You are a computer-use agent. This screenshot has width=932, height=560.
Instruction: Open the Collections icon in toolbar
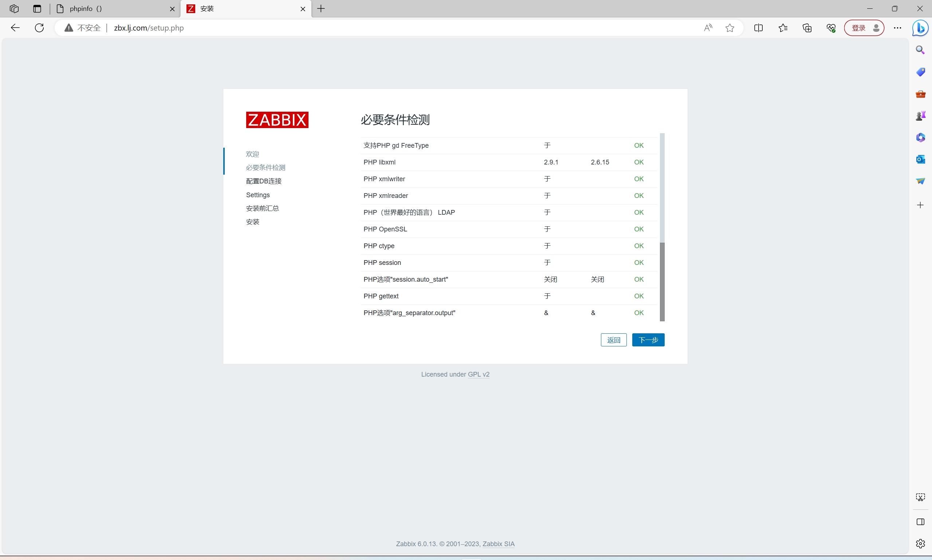click(x=807, y=28)
